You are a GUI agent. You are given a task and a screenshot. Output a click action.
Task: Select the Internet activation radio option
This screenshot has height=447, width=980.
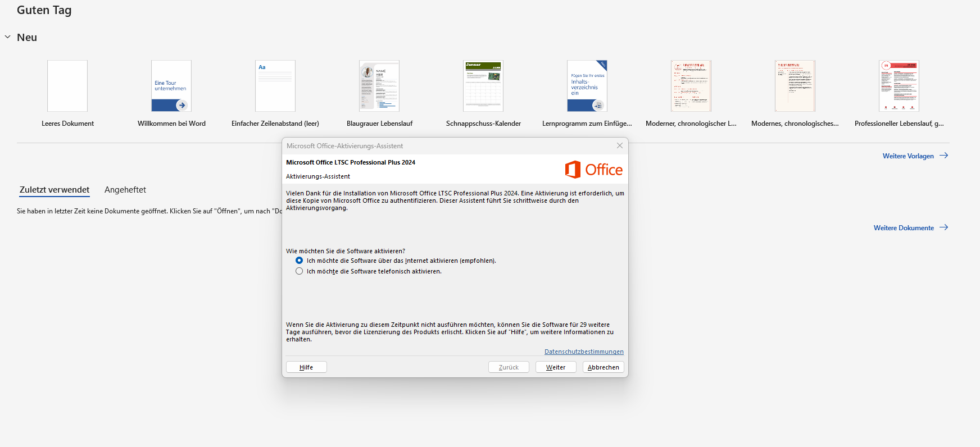tap(300, 261)
